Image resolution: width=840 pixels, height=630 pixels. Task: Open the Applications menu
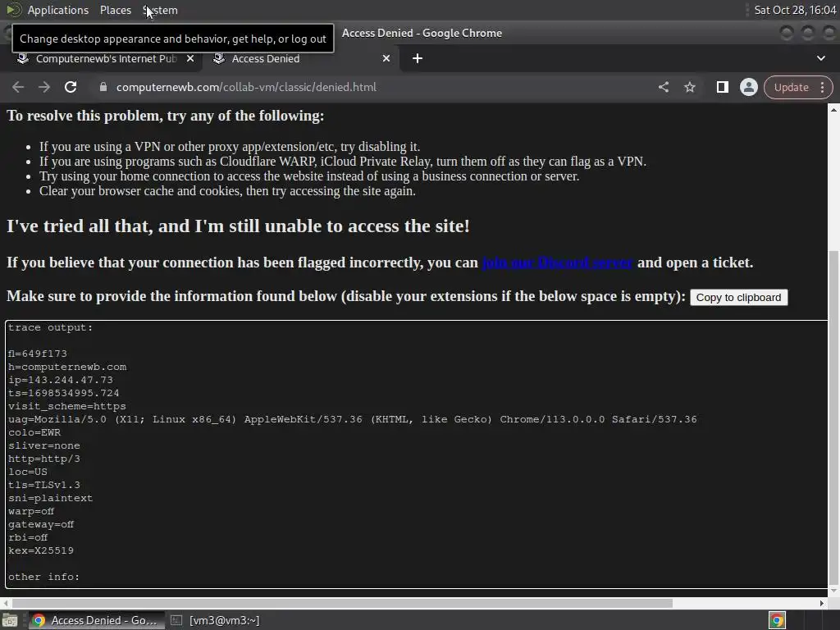58,10
